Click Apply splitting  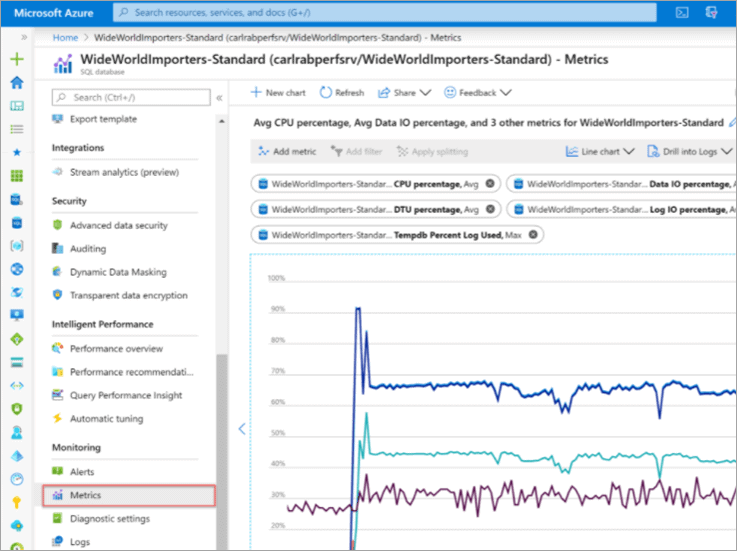(432, 151)
